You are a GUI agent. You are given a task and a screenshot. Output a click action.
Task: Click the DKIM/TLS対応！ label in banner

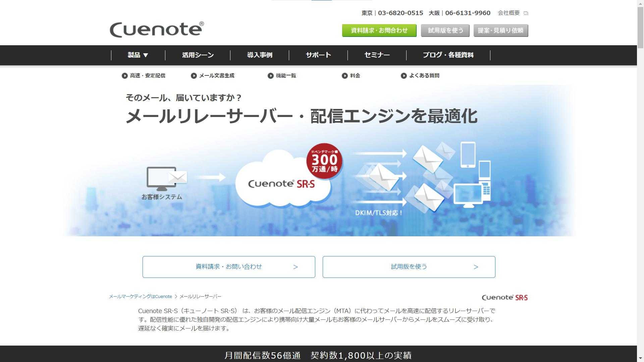[379, 213]
